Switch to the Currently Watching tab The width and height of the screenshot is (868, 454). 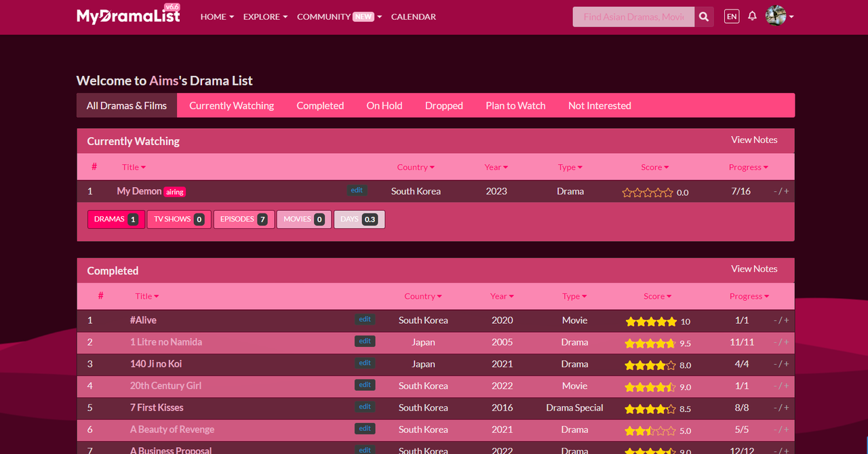coord(232,106)
